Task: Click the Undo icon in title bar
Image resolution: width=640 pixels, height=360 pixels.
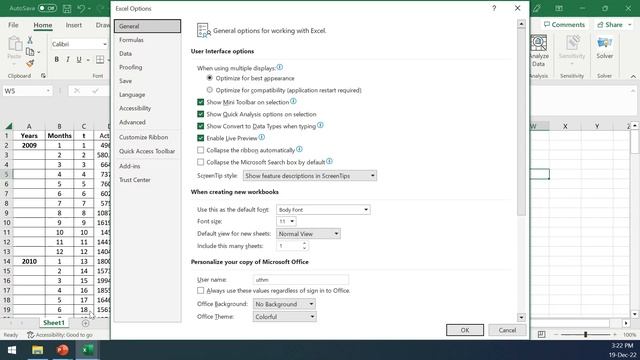Action: pos(81,8)
